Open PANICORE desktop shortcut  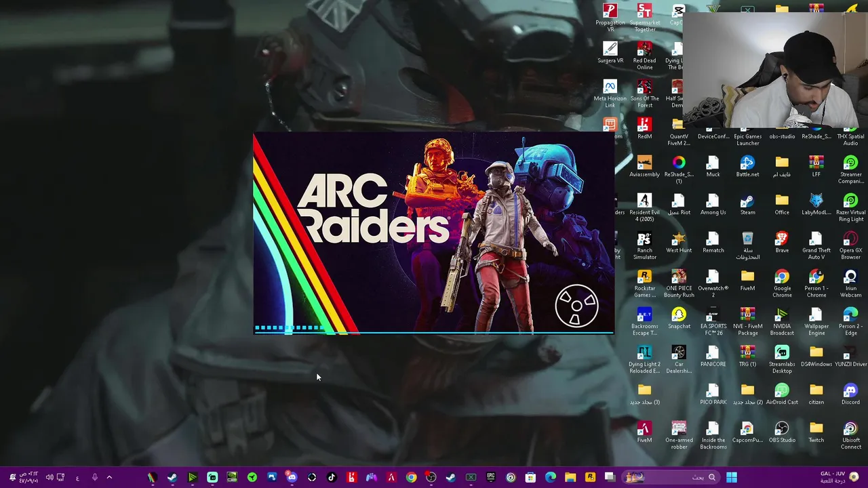[x=713, y=357]
